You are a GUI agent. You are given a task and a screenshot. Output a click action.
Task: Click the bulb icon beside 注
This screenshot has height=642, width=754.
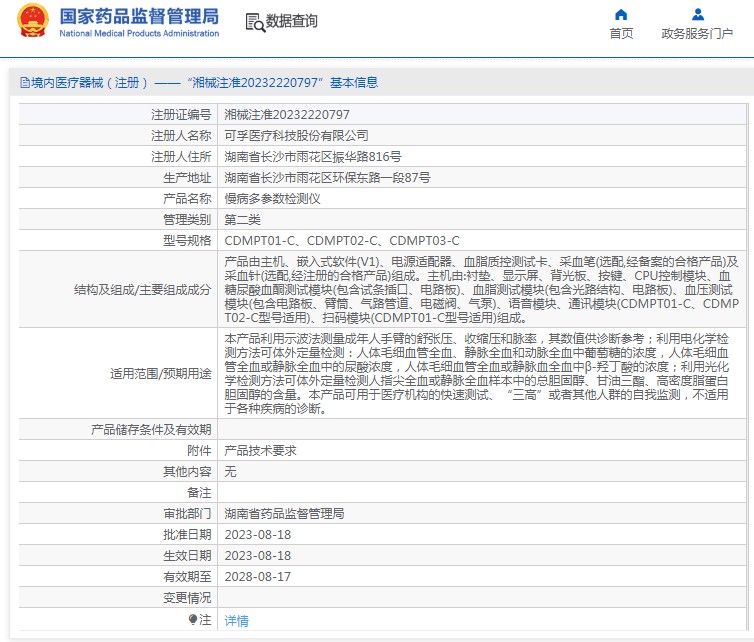193,619
